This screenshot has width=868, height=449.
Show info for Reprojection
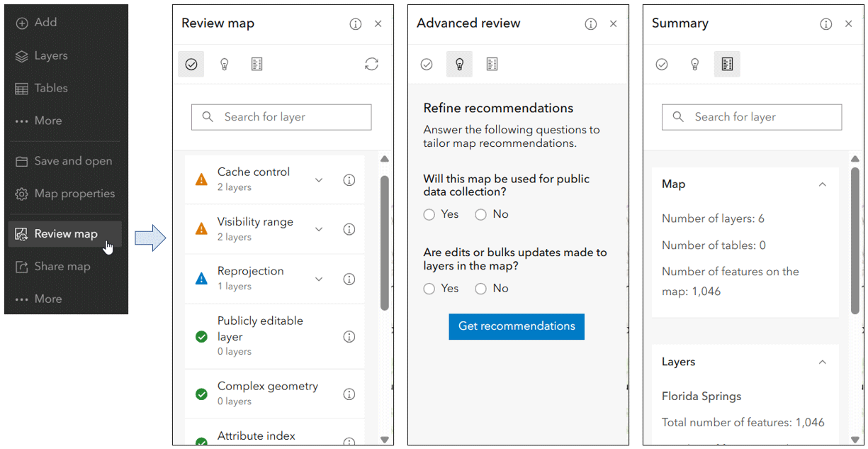coord(349,279)
